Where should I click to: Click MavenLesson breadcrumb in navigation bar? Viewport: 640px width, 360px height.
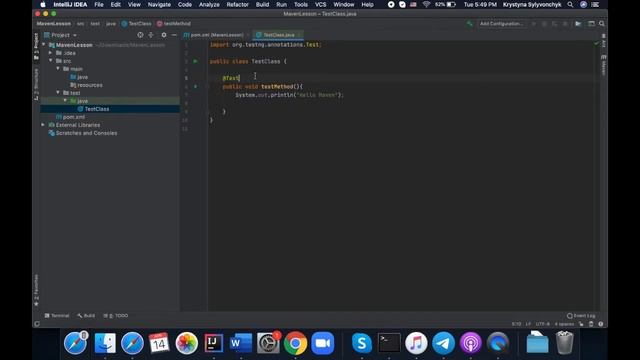pyautogui.click(x=53, y=24)
